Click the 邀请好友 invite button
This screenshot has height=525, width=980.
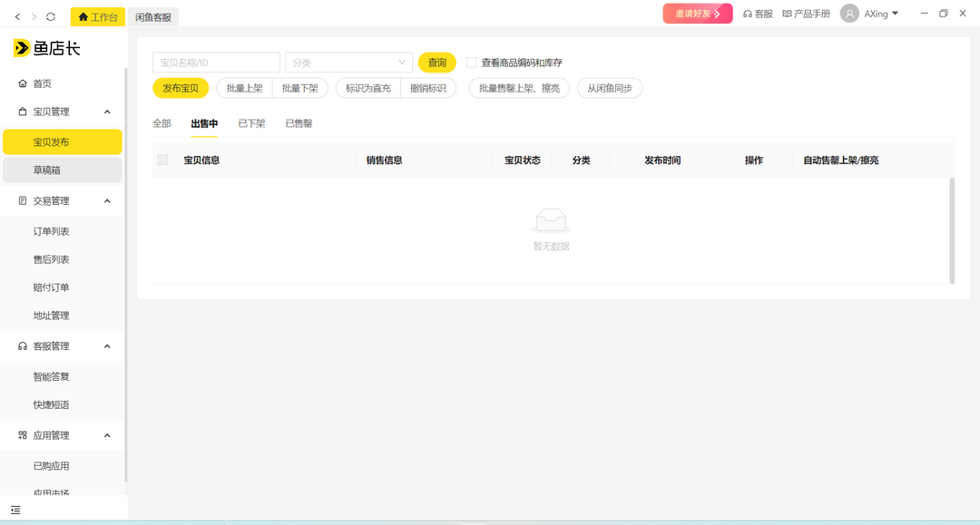(696, 13)
